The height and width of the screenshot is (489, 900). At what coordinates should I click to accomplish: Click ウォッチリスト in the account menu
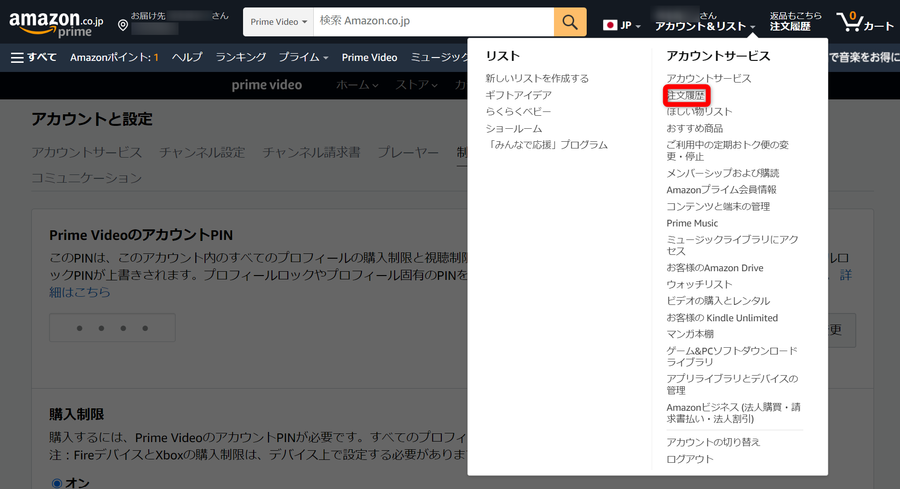click(699, 284)
